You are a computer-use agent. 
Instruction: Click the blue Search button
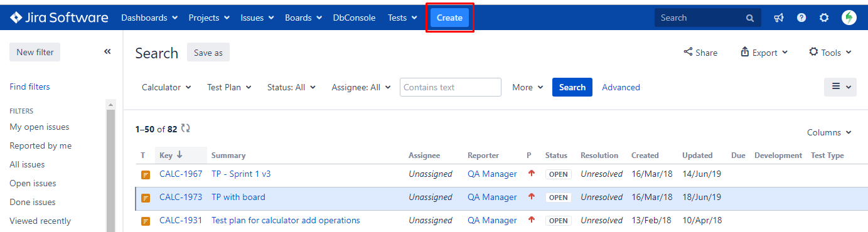(x=572, y=87)
